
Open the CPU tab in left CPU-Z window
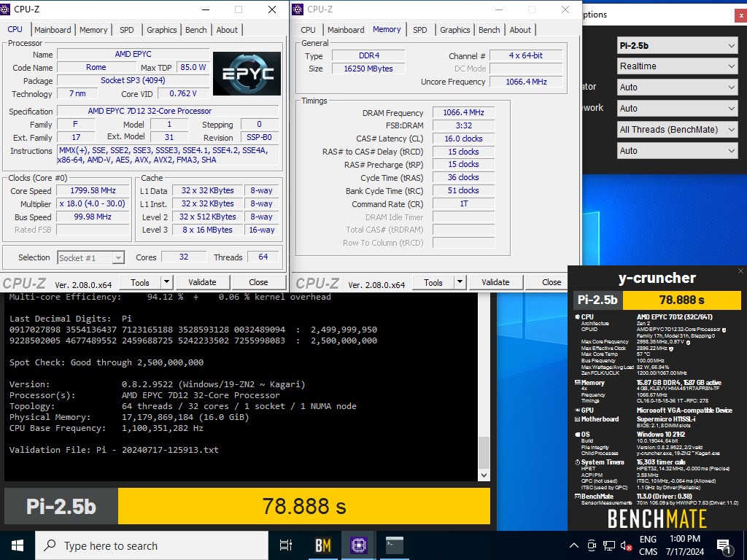(15, 29)
